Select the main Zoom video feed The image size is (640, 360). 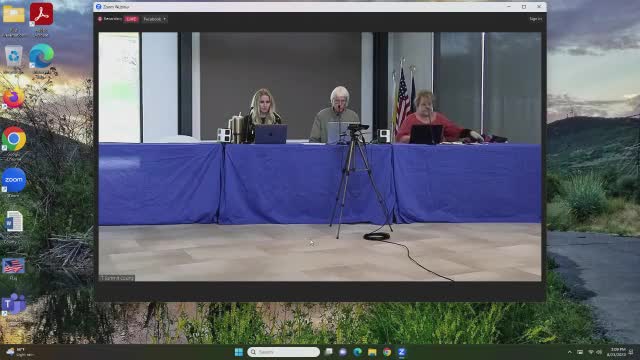(320, 157)
